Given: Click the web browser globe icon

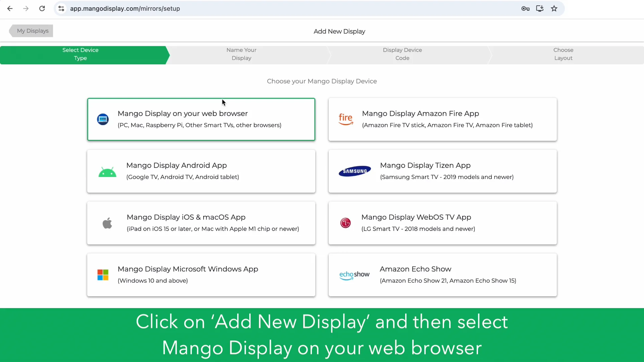Looking at the screenshot, I should coord(103,119).
